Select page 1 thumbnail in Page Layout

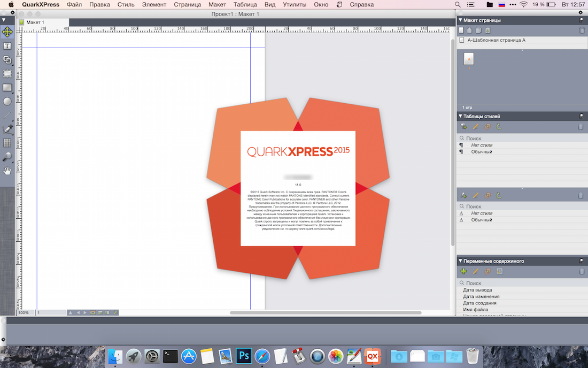click(x=469, y=59)
